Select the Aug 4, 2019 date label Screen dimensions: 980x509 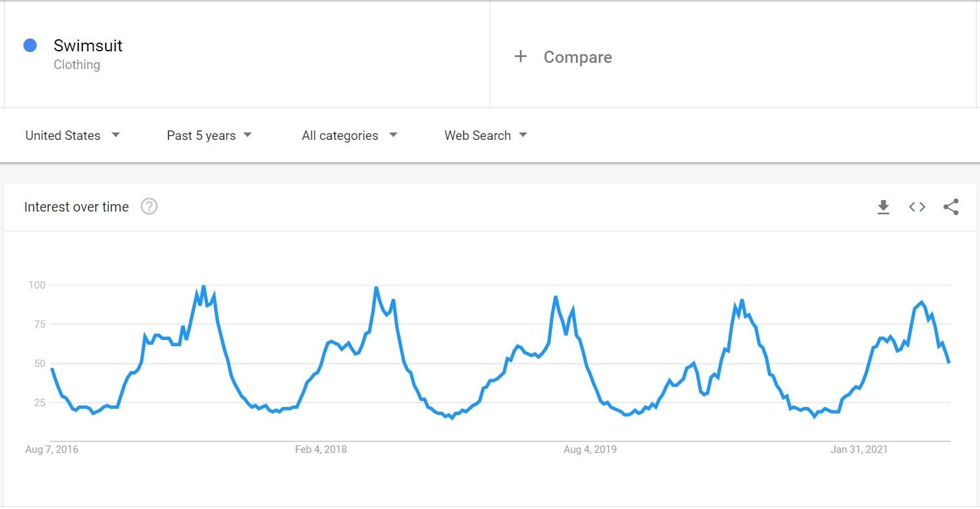tap(590, 450)
